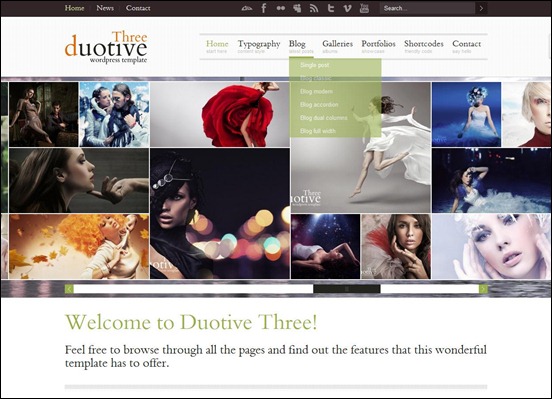Open thumbnail of woman with bokeh lights
The width and height of the screenshot is (552, 399).
[220, 213]
